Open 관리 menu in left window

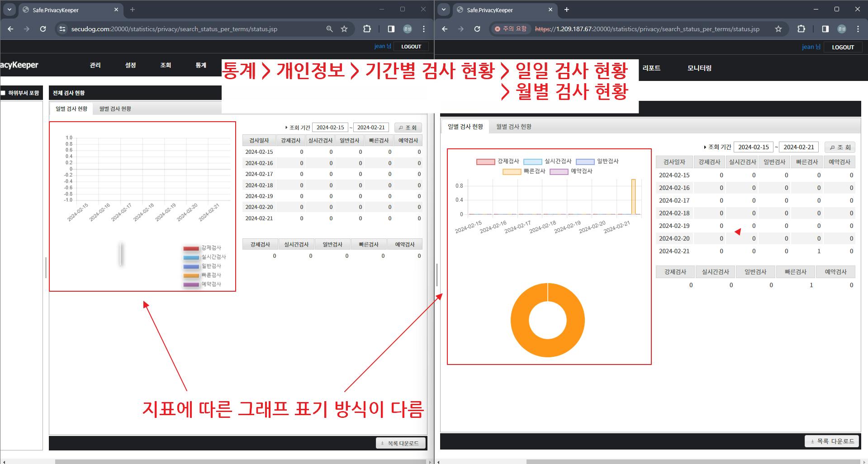click(x=95, y=65)
